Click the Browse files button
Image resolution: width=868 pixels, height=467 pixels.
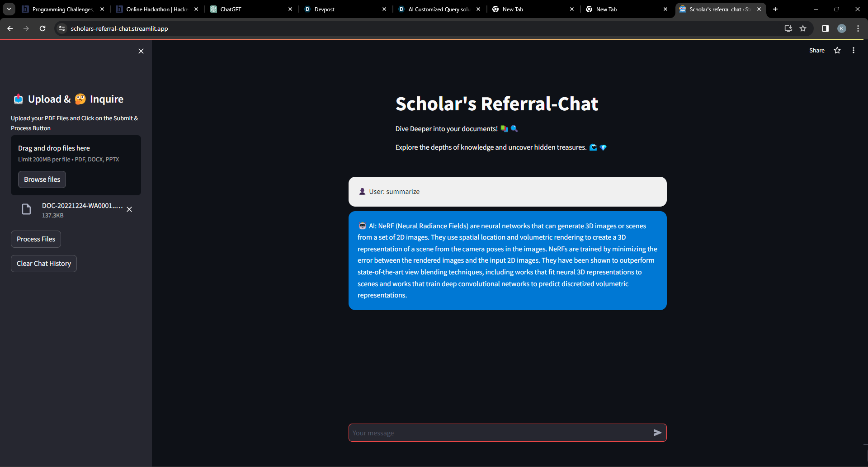42,179
